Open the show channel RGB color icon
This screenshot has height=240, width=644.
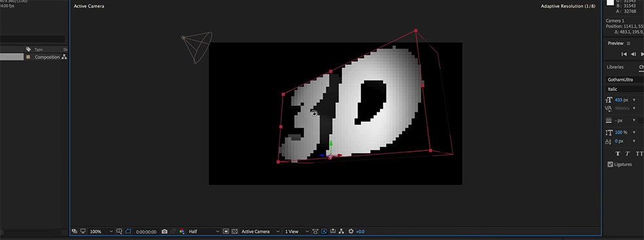182,231
